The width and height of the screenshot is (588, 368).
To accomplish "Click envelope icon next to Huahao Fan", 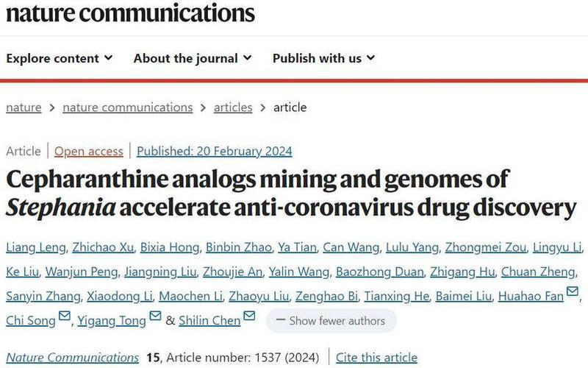I will 573,297.
